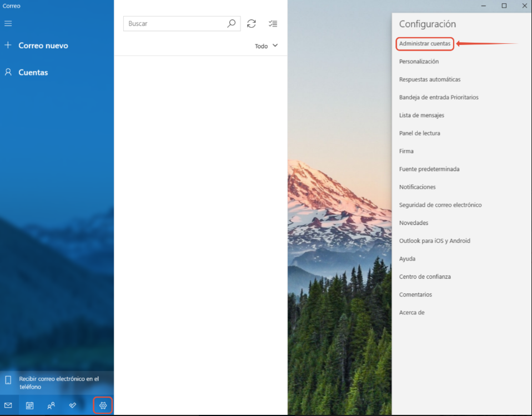The height and width of the screenshot is (416, 532).
Task: Open the People contacts icon
Action: (x=51, y=405)
